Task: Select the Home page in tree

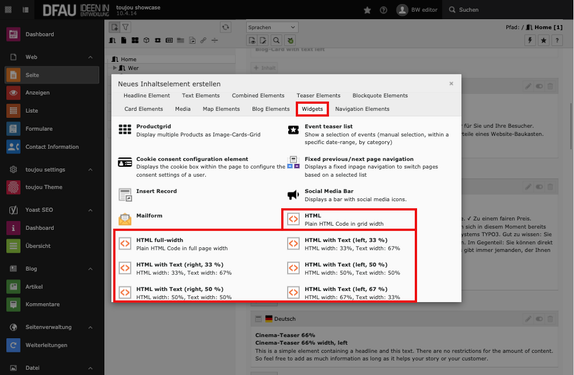Action: click(x=128, y=59)
